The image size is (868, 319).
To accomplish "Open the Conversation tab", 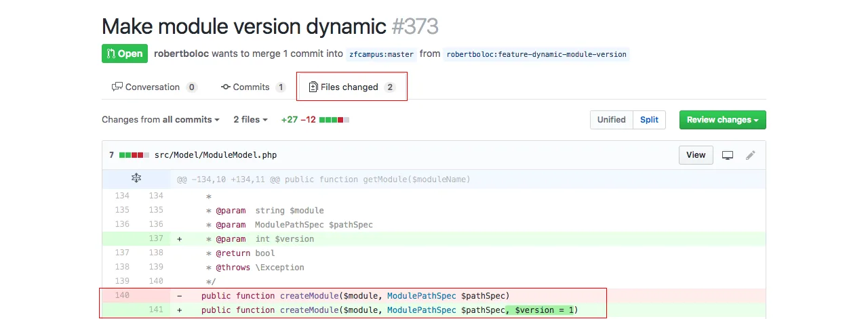I will [155, 87].
